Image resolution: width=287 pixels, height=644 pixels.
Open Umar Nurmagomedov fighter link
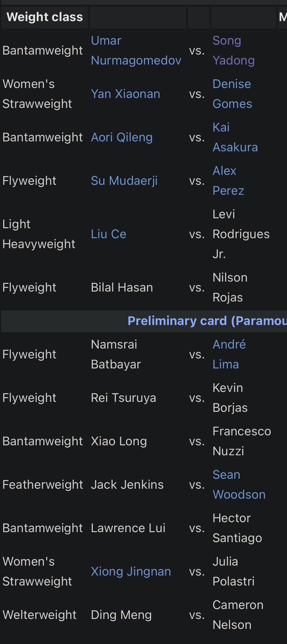[x=136, y=50]
